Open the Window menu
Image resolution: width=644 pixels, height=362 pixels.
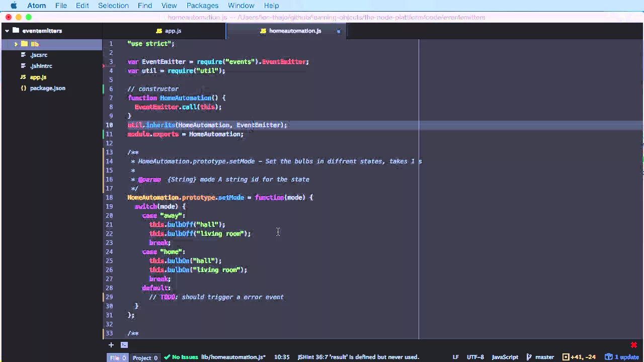pos(241,6)
